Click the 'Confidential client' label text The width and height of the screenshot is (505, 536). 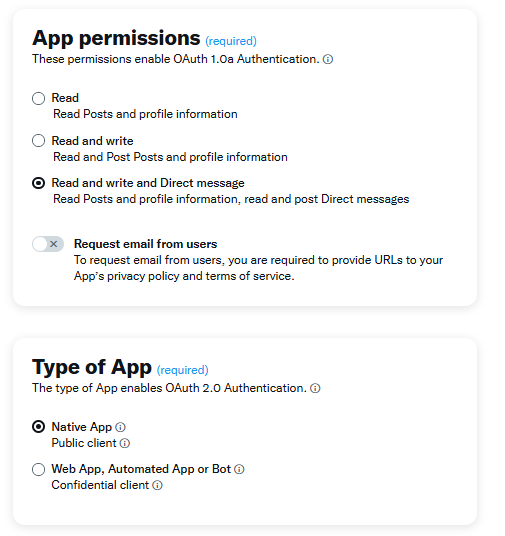(100, 485)
